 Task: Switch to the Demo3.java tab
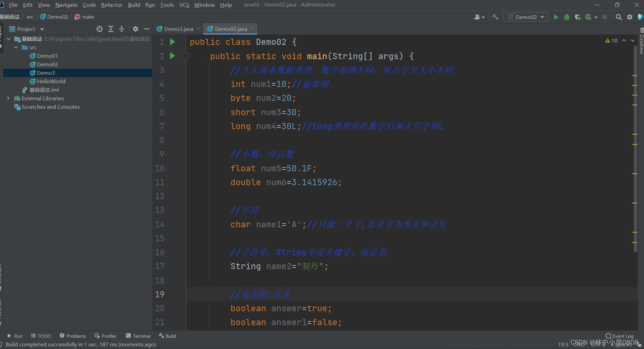178,29
